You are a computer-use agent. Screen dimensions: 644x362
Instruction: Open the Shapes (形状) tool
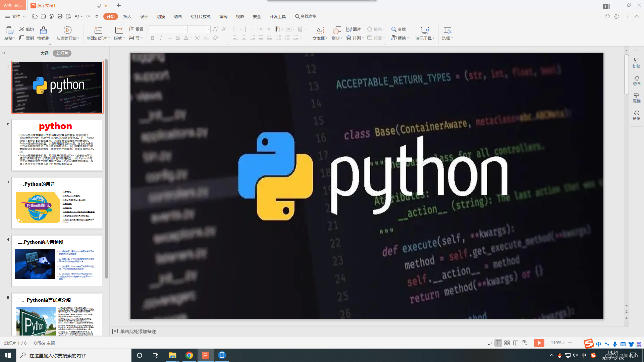337,31
